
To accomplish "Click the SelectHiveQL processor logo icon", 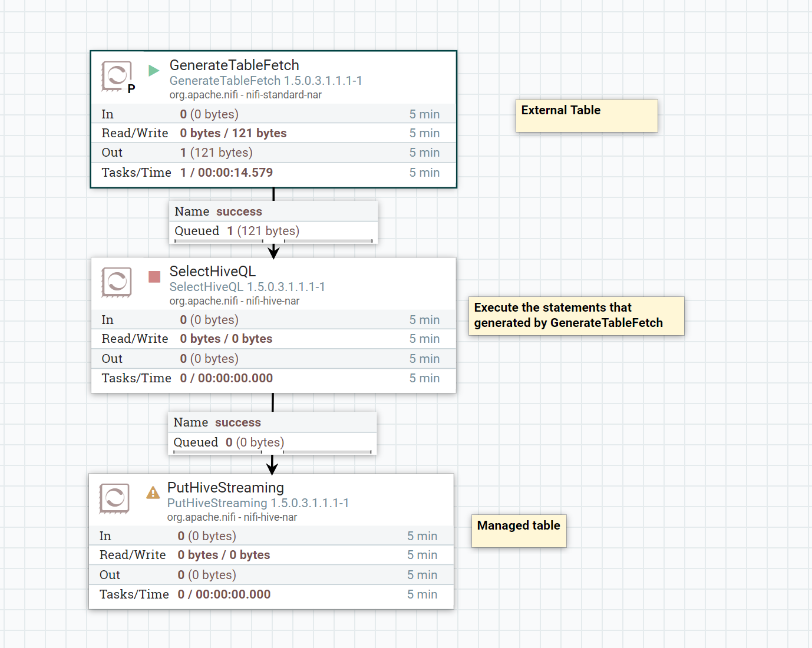I will [x=116, y=282].
